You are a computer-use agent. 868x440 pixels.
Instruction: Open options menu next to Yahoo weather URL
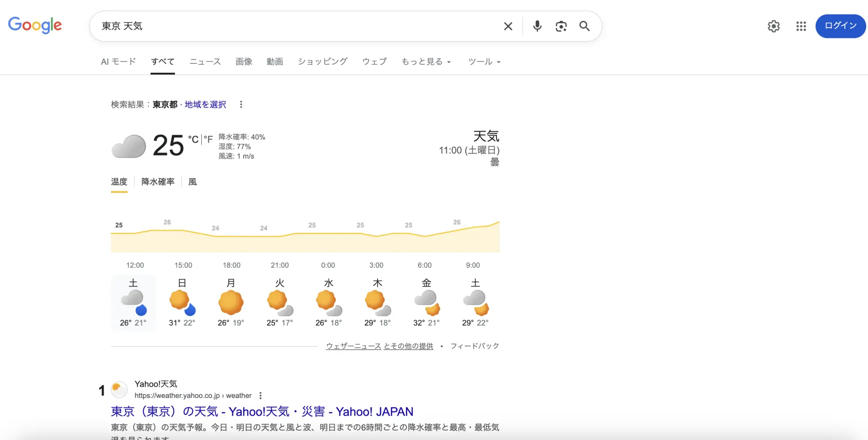click(x=260, y=396)
